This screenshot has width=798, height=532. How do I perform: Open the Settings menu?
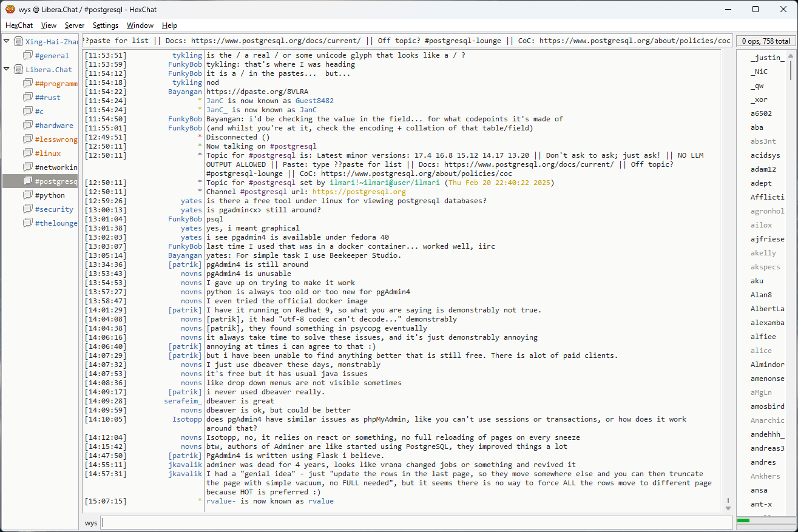coord(106,25)
